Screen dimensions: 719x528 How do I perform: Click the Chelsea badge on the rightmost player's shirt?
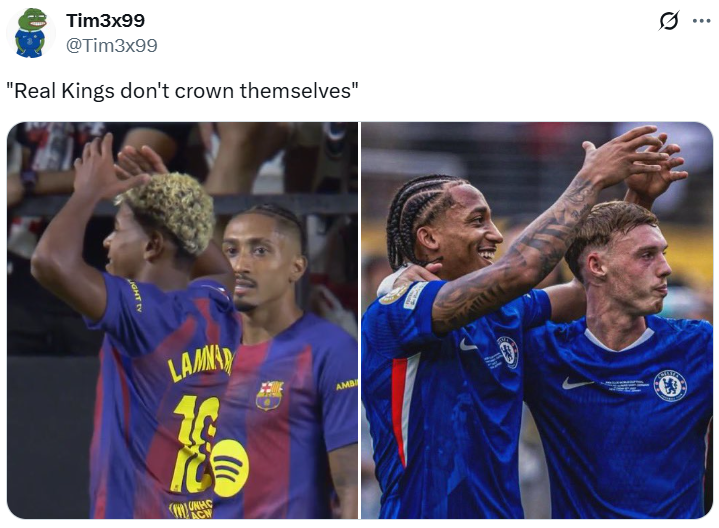[669, 386]
